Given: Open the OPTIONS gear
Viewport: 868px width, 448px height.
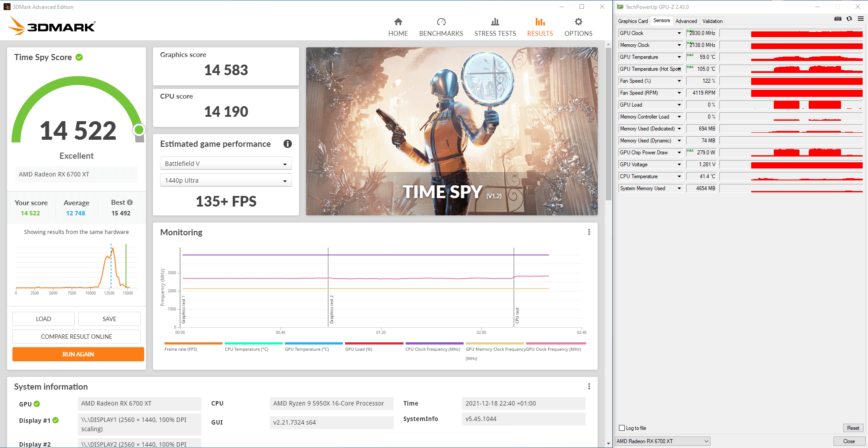Looking at the screenshot, I should (x=578, y=27).
